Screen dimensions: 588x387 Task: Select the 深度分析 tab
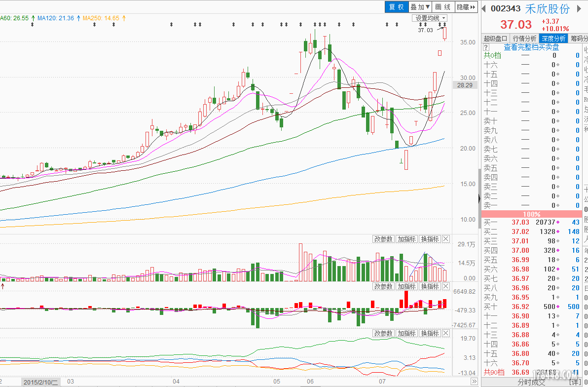point(553,39)
